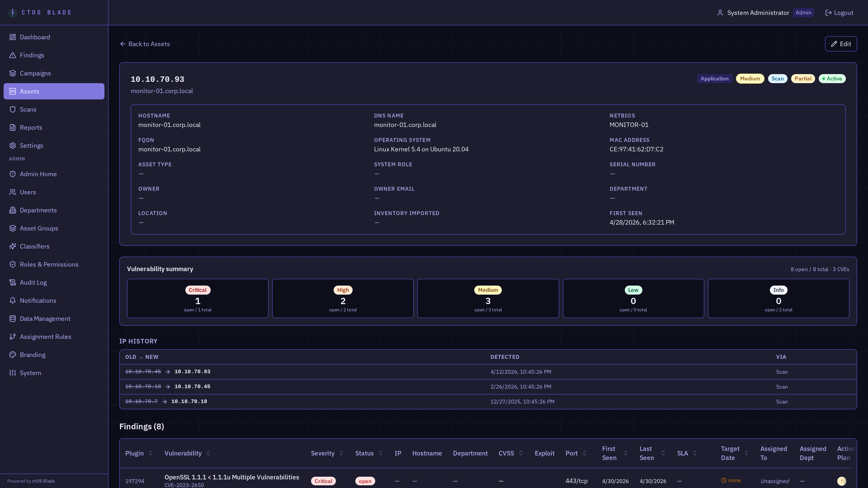The width and height of the screenshot is (868, 488).
Task: Click the Campaigns layers icon
Action: pos(12,73)
